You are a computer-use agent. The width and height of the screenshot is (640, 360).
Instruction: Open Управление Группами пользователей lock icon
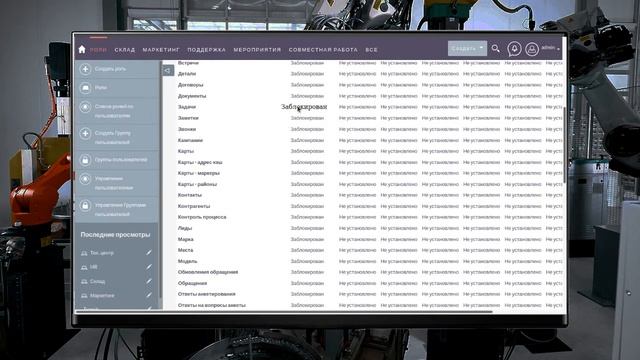tap(85, 205)
